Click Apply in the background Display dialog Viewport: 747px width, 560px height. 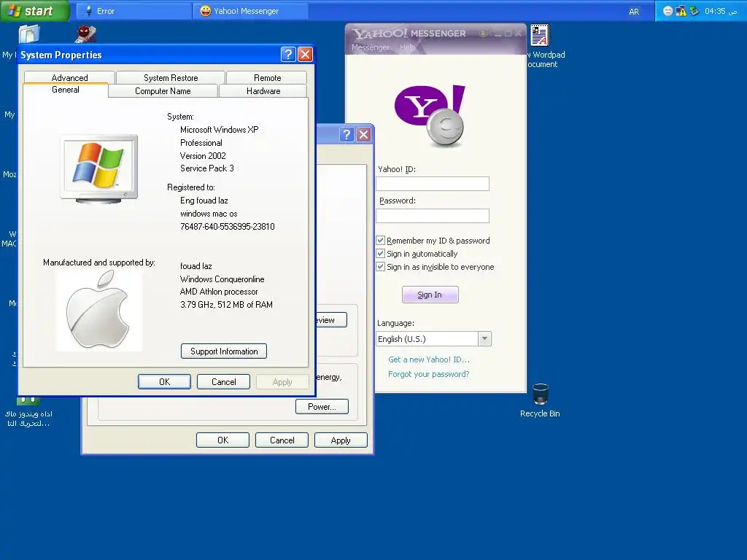coord(341,440)
